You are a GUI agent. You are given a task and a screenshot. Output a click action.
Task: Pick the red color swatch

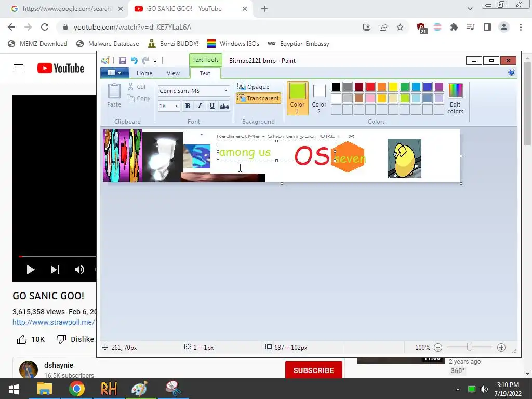(x=370, y=87)
